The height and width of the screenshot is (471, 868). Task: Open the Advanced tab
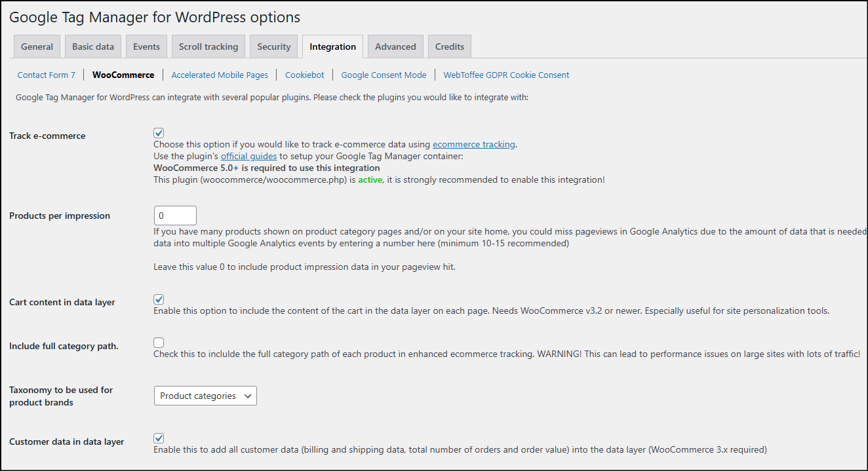coord(395,47)
